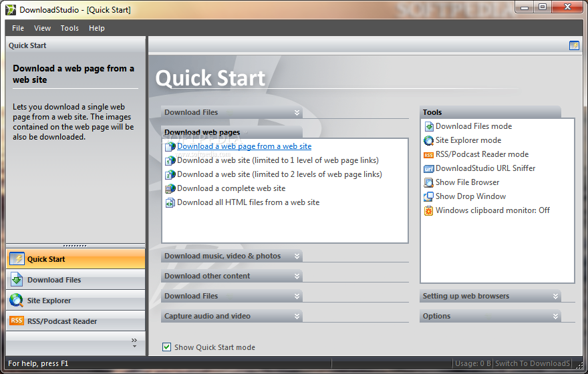This screenshot has width=588, height=374.
Task: Open RSS/Podcast Reader mode from Tools
Action: (482, 154)
